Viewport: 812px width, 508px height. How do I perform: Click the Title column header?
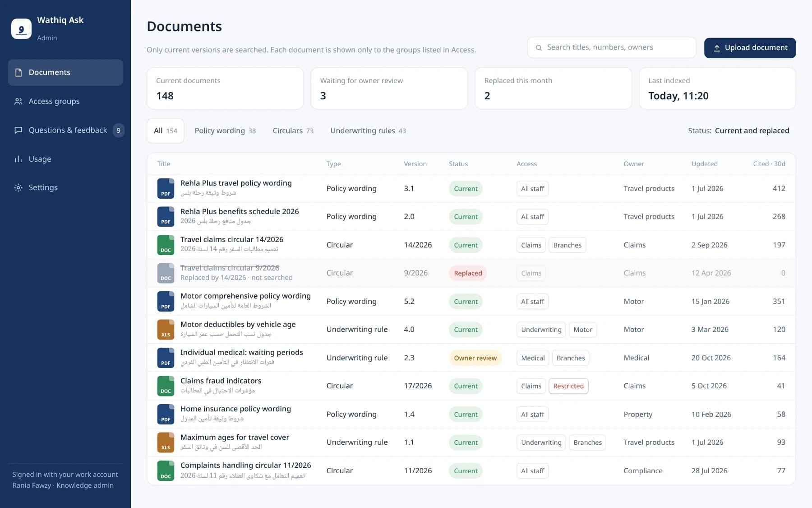(x=164, y=164)
